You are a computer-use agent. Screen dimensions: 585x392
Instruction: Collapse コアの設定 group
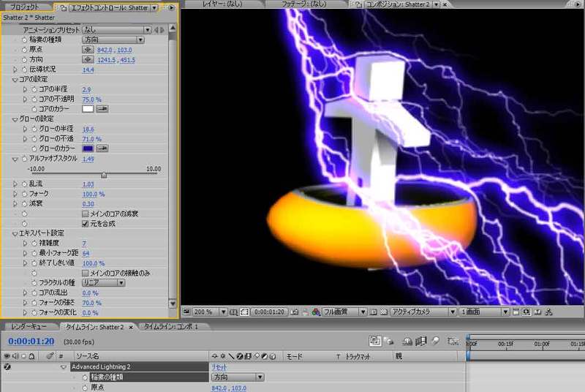point(15,80)
